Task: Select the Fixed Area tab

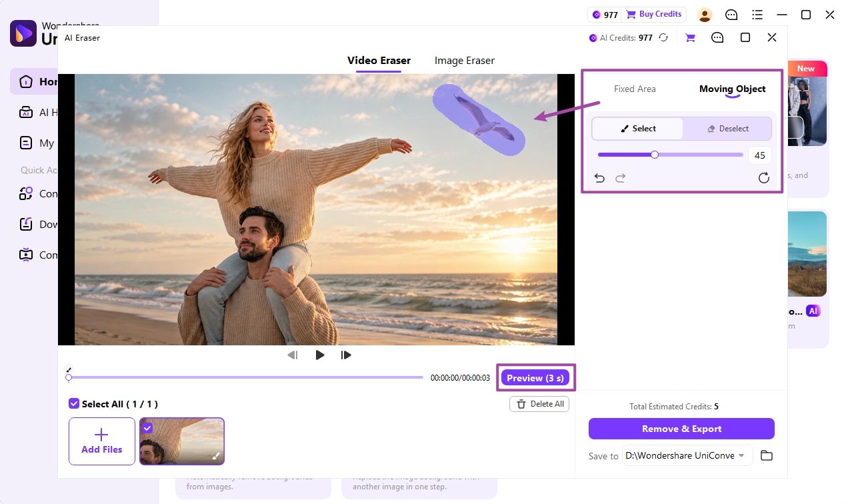Action: click(x=635, y=89)
